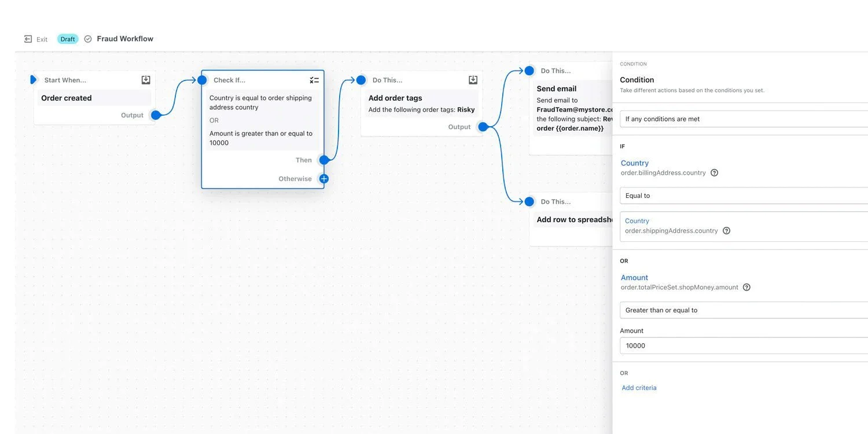Click the save icon on Start When card
This screenshot has height=434, width=868.
[x=145, y=79]
